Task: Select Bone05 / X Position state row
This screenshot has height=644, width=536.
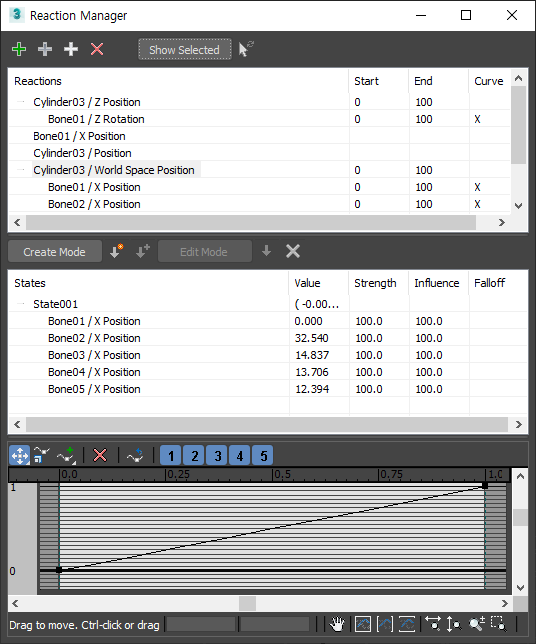Action: pyautogui.click(x=268, y=389)
